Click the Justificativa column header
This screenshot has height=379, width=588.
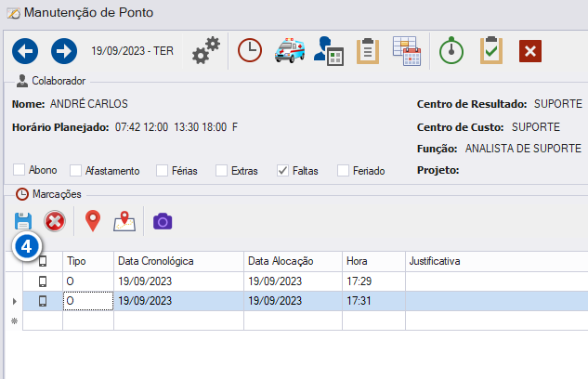(496, 261)
